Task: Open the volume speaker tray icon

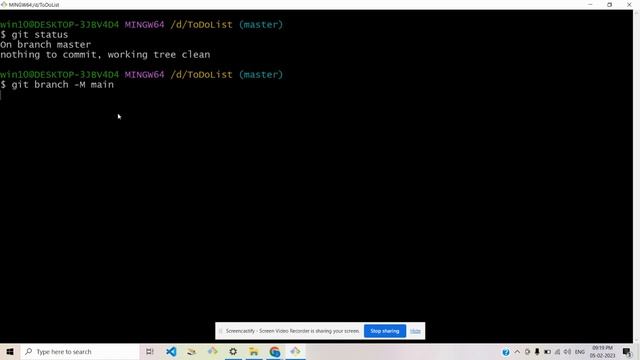Action: point(567,352)
